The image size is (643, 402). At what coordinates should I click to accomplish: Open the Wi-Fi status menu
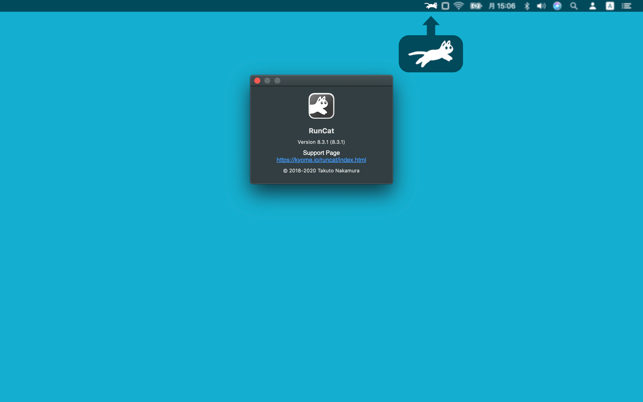[x=459, y=6]
